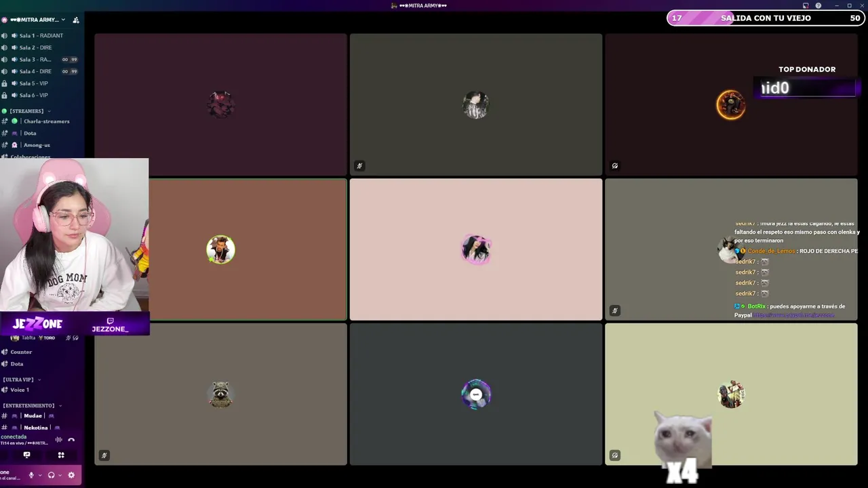
Task: Join the Sala 1 - RADIANT voice channel
Action: tap(41, 35)
